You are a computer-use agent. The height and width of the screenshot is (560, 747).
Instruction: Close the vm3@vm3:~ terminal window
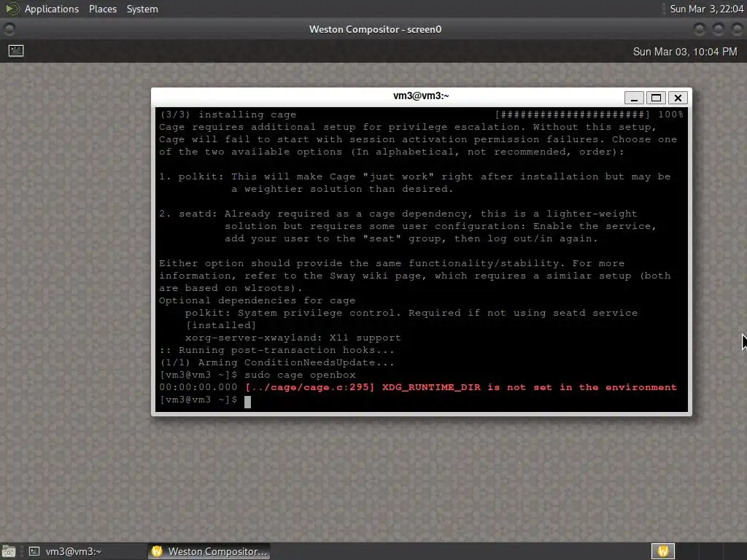click(678, 98)
